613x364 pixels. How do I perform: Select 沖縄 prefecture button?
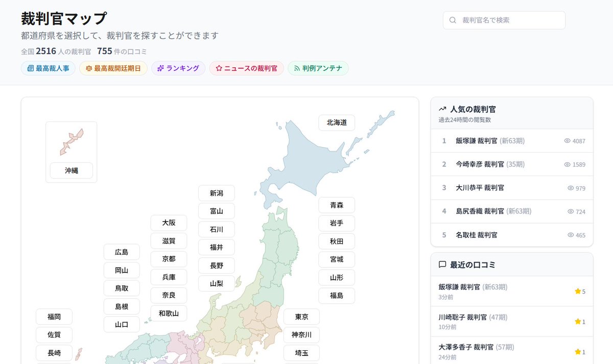(72, 171)
